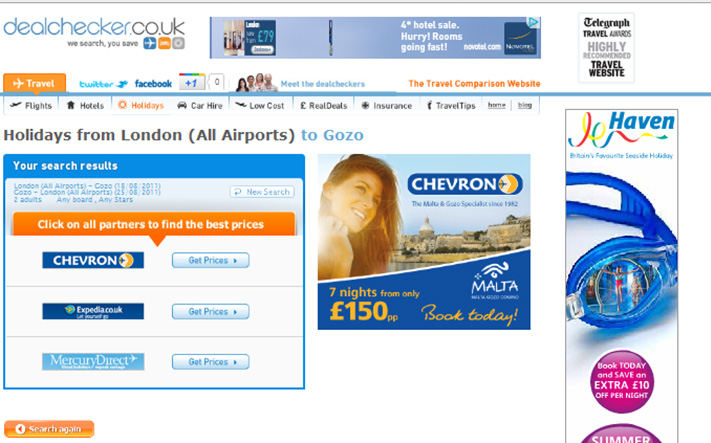The width and height of the screenshot is (711, 443).
Task: Click the AdChoices icon on the Novotel banner
Action: 534,22
